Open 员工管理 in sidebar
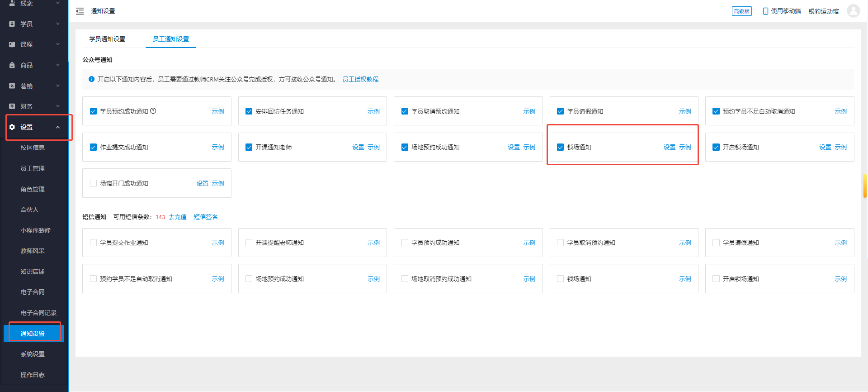 [33, 168]
